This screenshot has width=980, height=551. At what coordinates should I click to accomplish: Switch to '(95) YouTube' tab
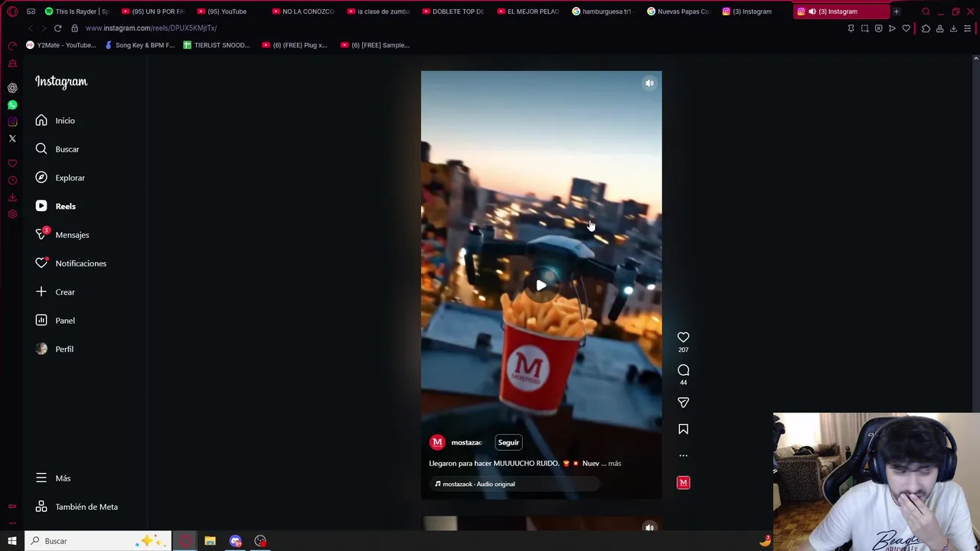[227, 11]
